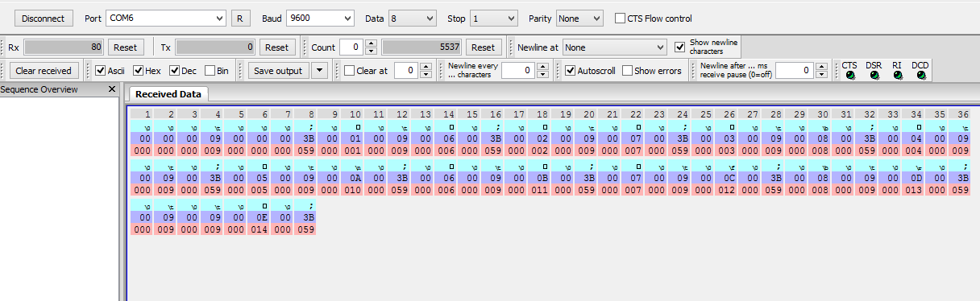Open the Newline at dropdown
This screenshot has height=301, width=980.
pyautogui.click(x=615, y=47)
